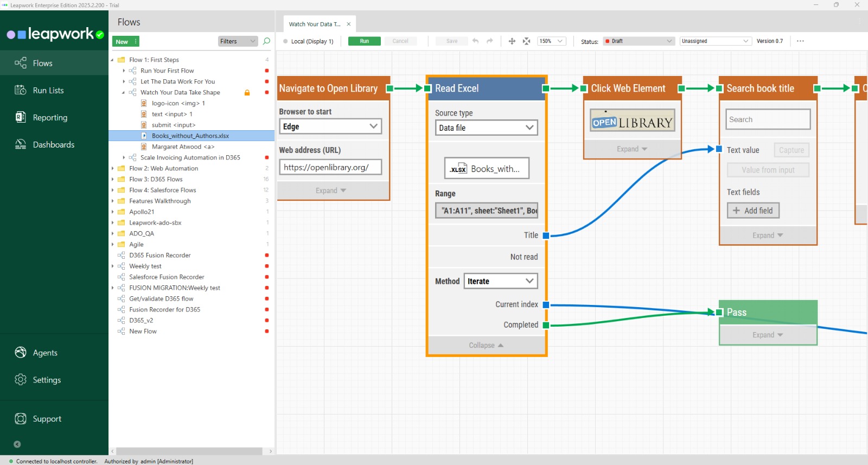Screen dimensions: 868x465
Task: Select the Margaret Atwood <a> tree item
Action: point(183,146)
